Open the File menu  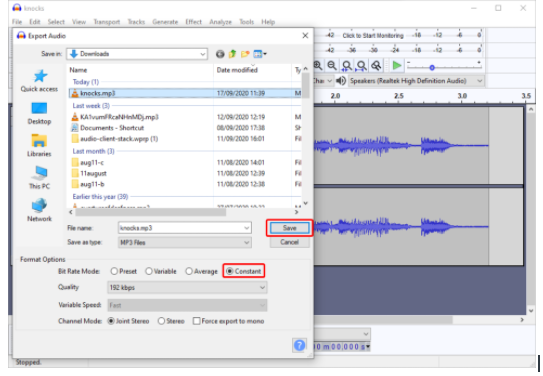17,22
